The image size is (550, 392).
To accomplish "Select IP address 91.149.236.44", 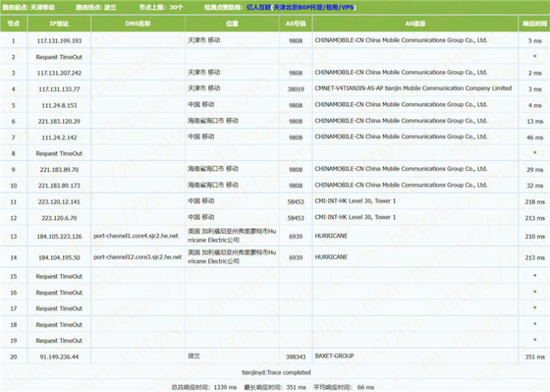I will 59,357.
